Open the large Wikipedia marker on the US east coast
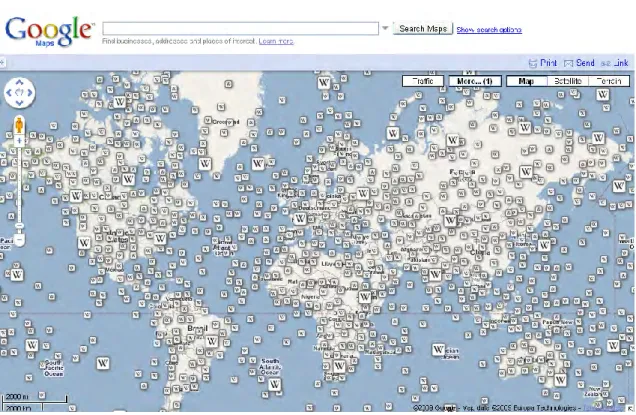This screenshot has width=636, height=415. [160, 238]
